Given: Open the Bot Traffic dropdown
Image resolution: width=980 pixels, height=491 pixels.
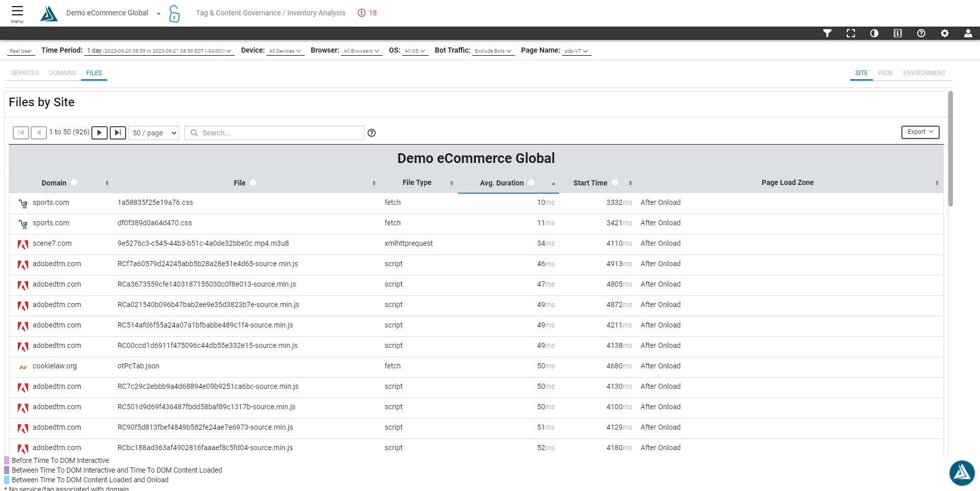Looking at the screenshot, I should click(493, 51).
